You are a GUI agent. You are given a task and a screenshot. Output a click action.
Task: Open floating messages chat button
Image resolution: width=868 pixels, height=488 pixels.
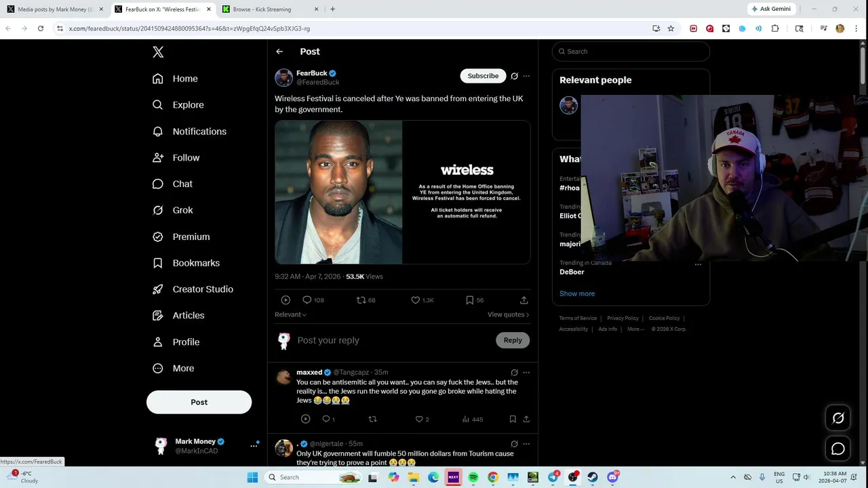(838, 449)
